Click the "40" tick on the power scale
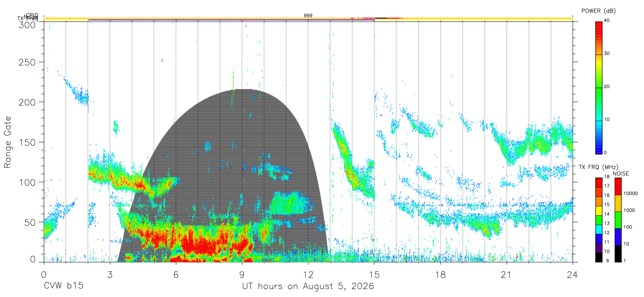Viewport: 644px width, 297px height. click(606, 20)
